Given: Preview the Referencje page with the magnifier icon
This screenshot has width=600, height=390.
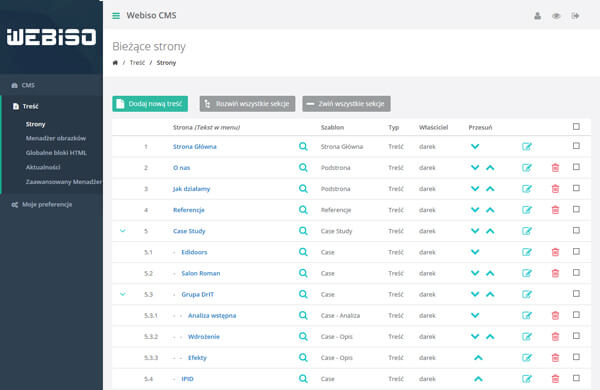Looking at the screenshot, I should click(x=303, y=210).
